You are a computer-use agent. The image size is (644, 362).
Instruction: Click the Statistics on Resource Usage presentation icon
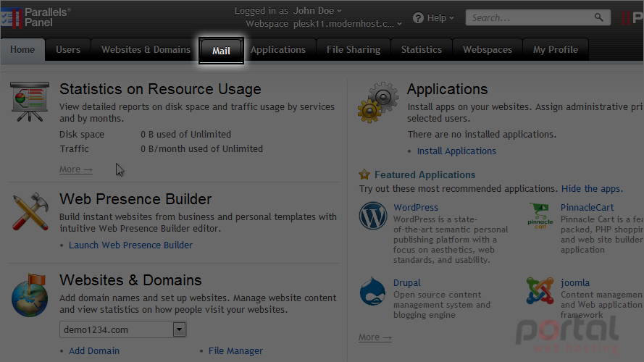[30, 101]
